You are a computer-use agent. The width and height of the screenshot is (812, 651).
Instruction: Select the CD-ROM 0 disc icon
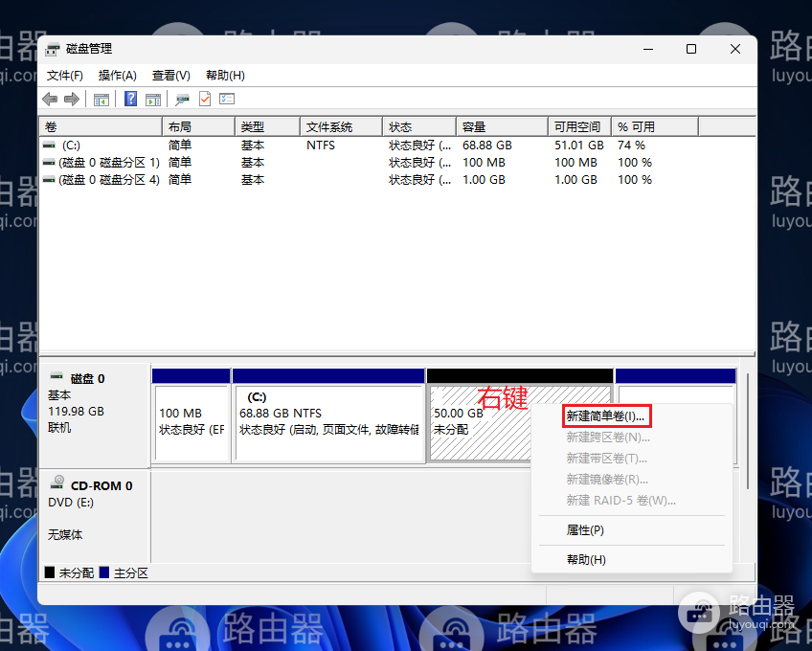[57, 483]
